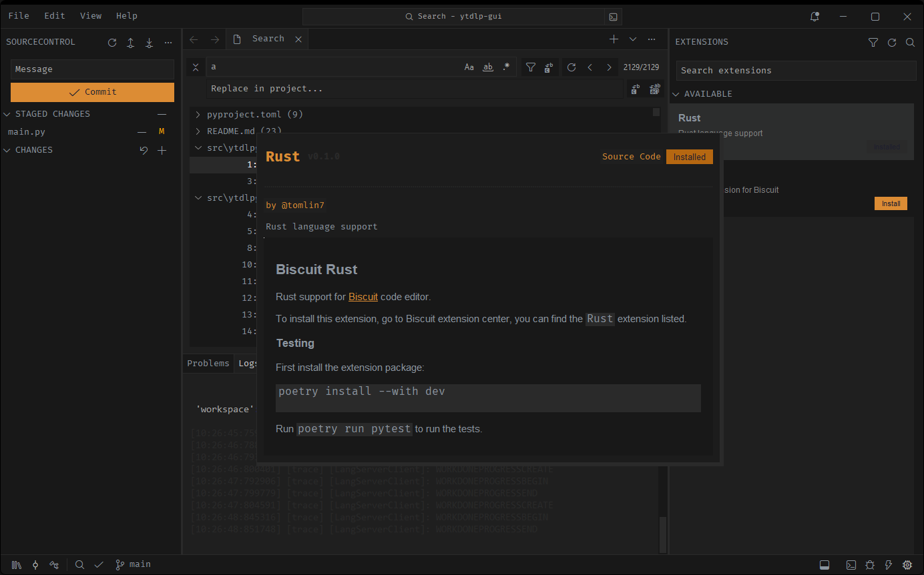Click the extensions search magnifier icon
The image size is (924, 575).
tap(910, 43)
